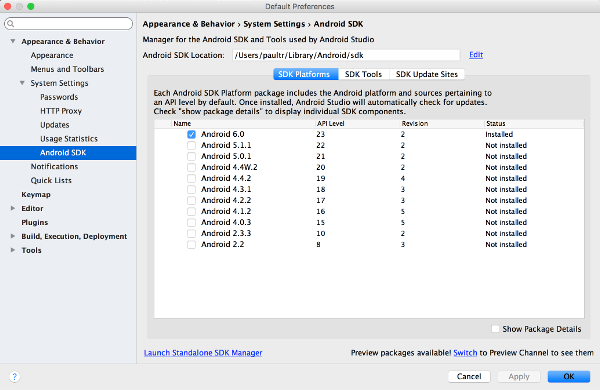Check the Android 5.1.1 checkbox
The image size is (600, 390).
click(x=191, y=145)
